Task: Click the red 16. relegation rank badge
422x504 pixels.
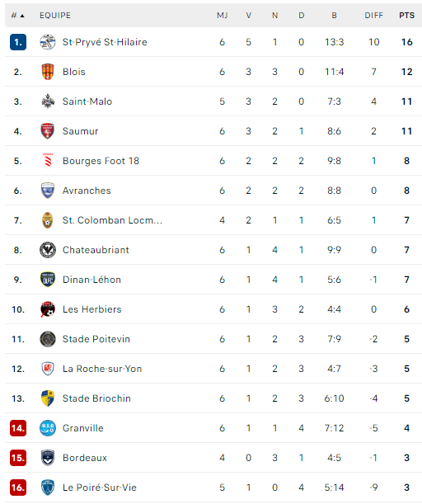Action: click(x=18, y=488)
